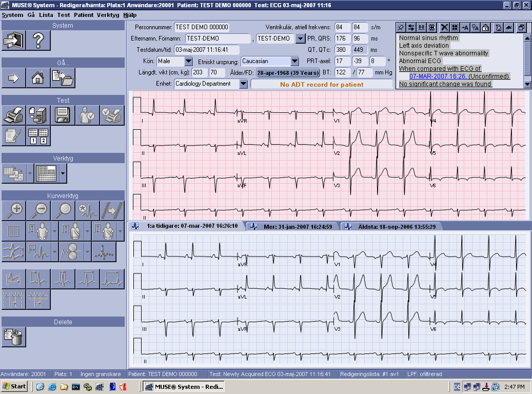
Task: Open the documents folder icon under Gå
Action: (x=63, y=78)
